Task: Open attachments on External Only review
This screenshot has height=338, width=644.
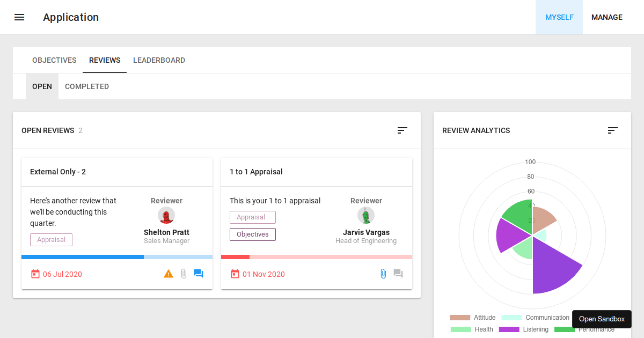Action: pyautogui.click(x=184, y=273)
